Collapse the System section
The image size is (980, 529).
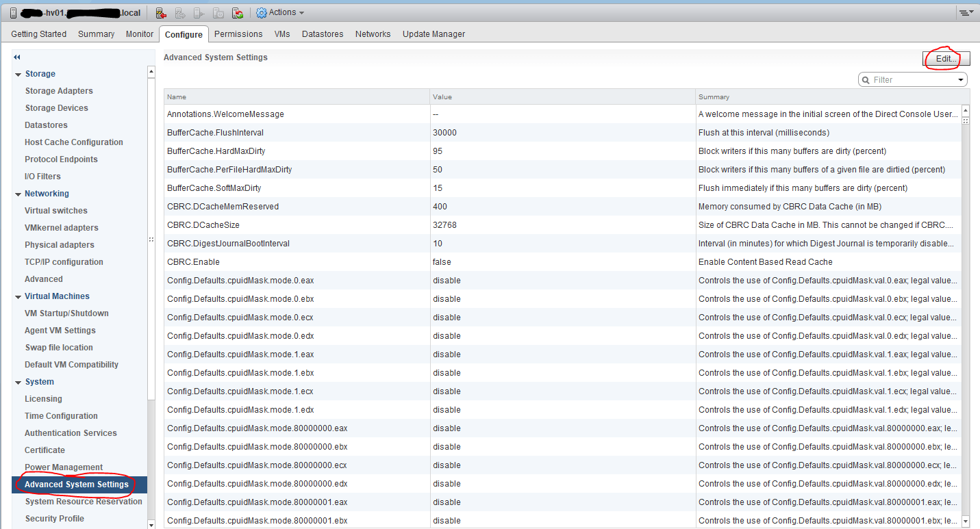[x=18, y=382]
